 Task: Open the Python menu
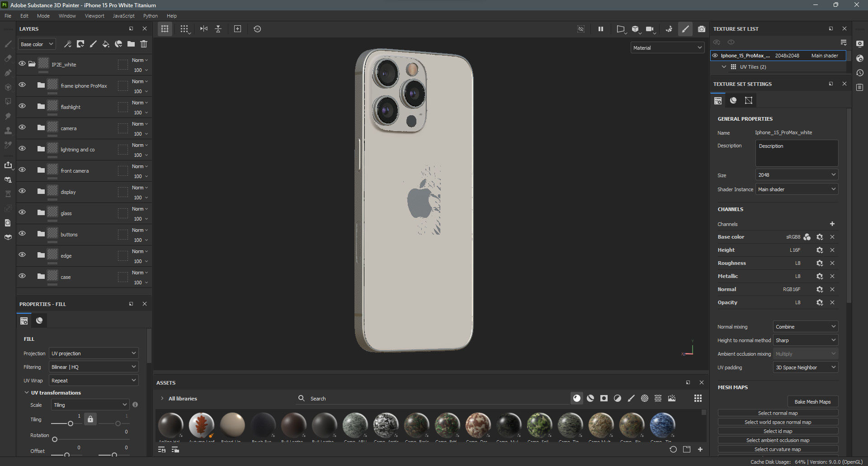click(x=151, y=16)
